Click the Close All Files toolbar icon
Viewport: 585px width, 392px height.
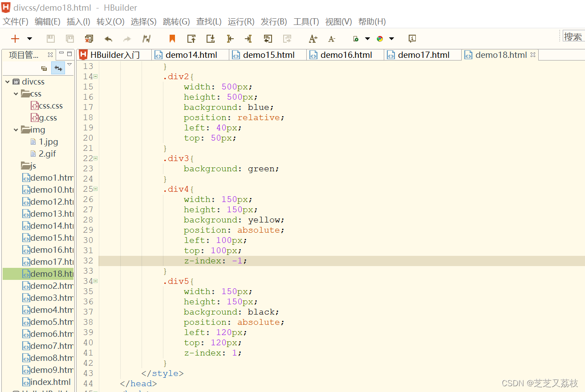point(89,39)
